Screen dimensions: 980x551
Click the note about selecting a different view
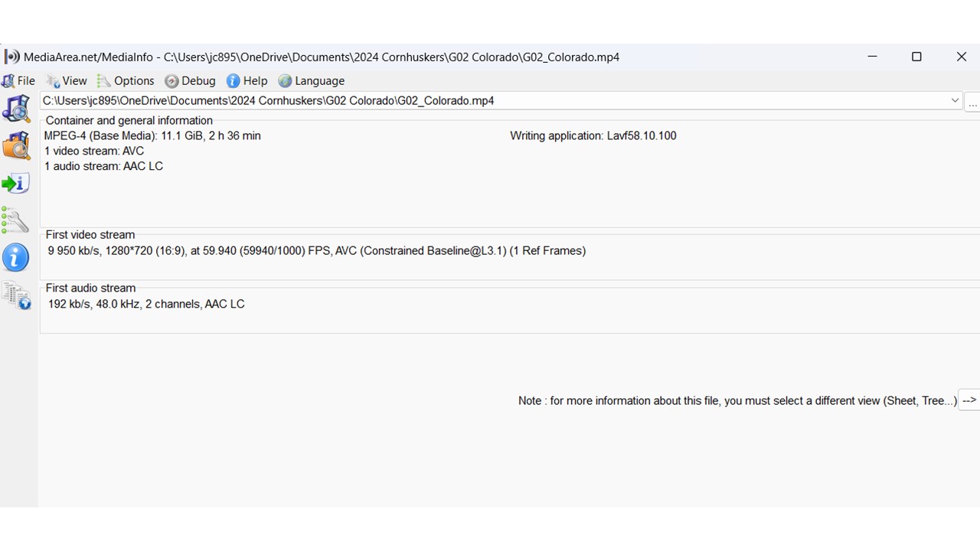[737, 400]
